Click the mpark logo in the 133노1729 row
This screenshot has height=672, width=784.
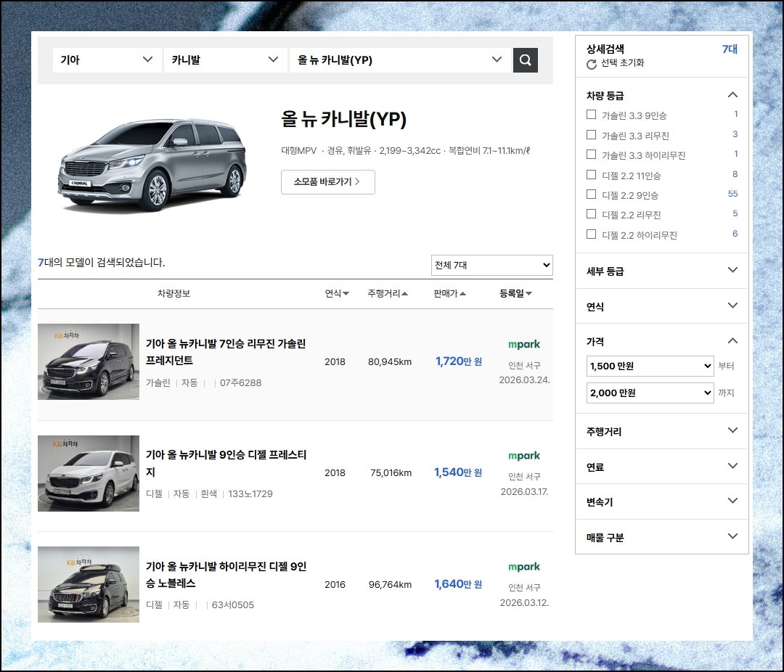(x=524, y=456)
